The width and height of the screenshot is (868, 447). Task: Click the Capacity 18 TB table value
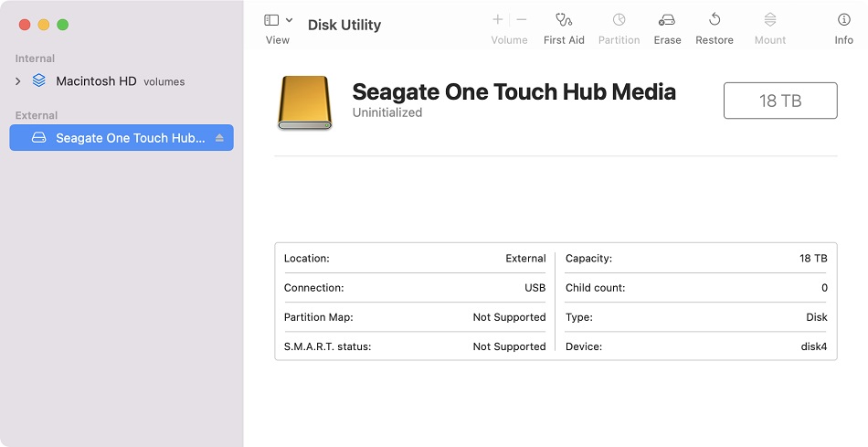coord(813,258)
